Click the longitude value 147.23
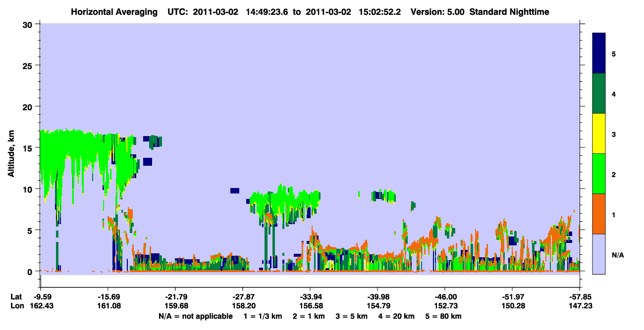This screenshot has width=644, height=330. [x=580, y=306]
